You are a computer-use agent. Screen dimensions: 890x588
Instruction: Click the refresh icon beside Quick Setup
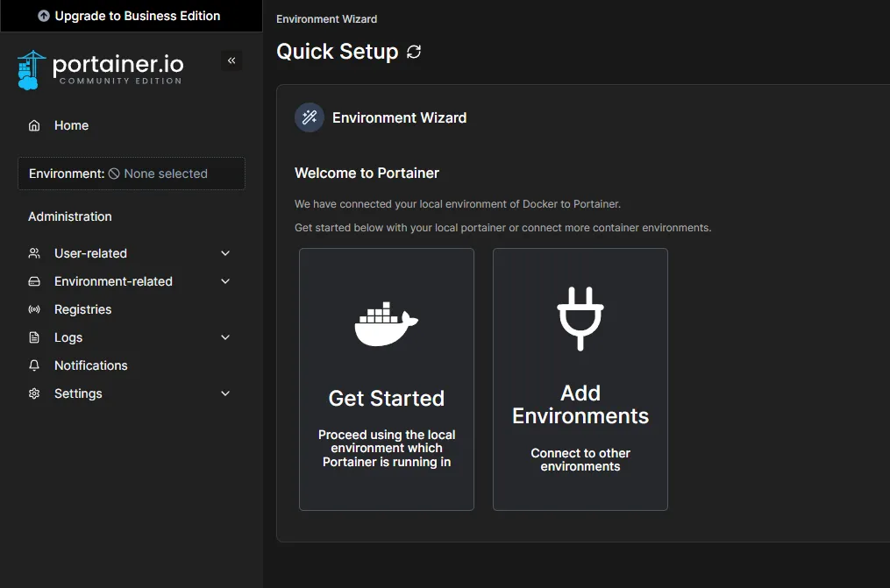(414, 52)
